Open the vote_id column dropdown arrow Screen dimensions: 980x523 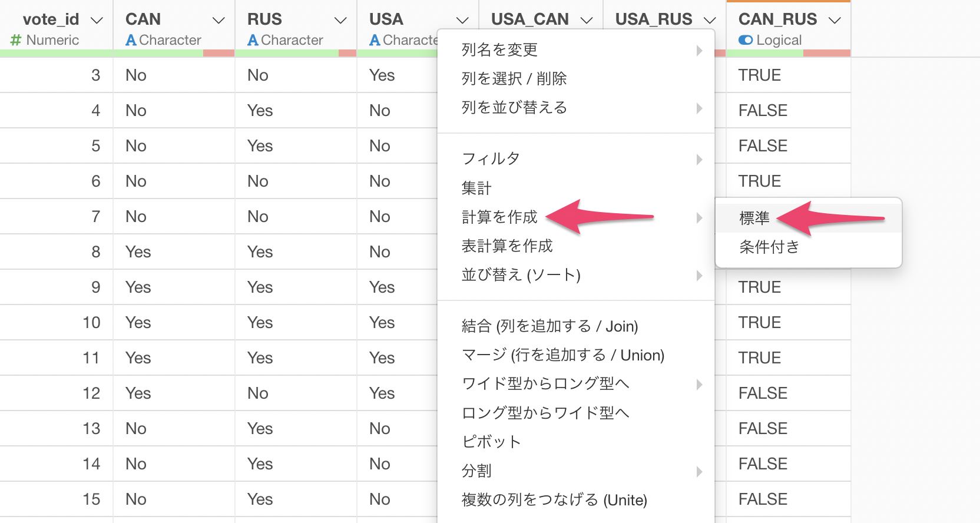click(x=97, y=21)
